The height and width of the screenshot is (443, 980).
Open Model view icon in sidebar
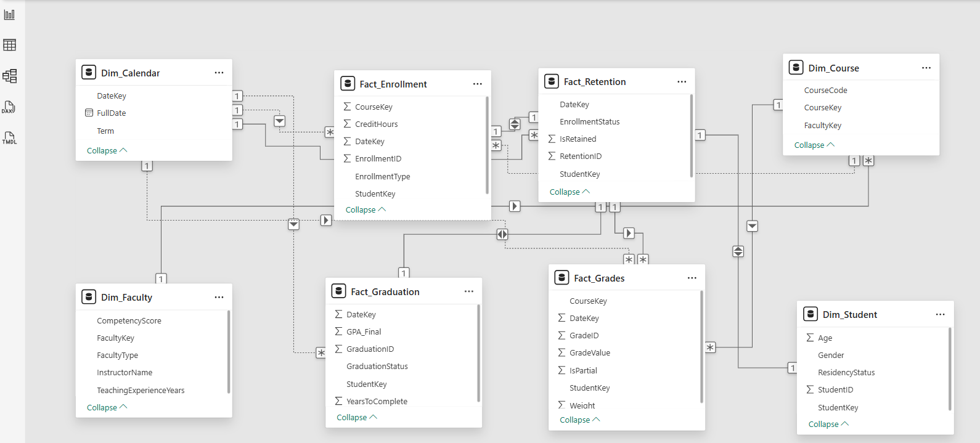[x=9, y=76]
